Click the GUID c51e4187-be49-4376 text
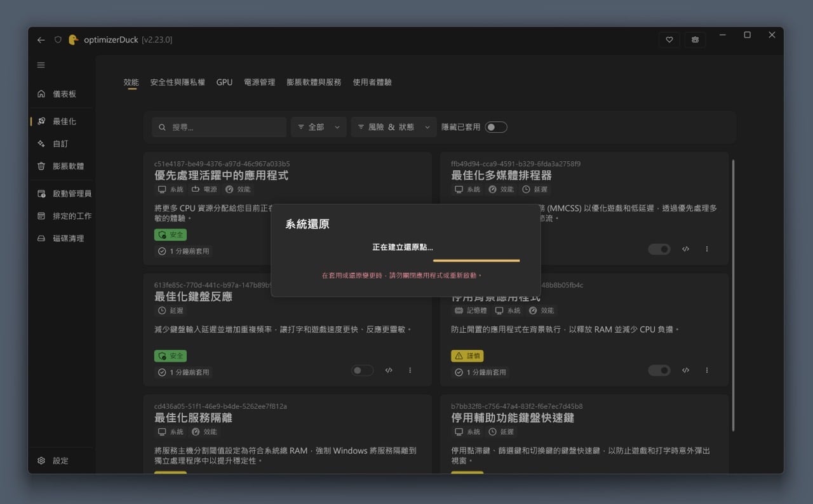This screenshot has height=504, width=813. [x=222, y=164]
